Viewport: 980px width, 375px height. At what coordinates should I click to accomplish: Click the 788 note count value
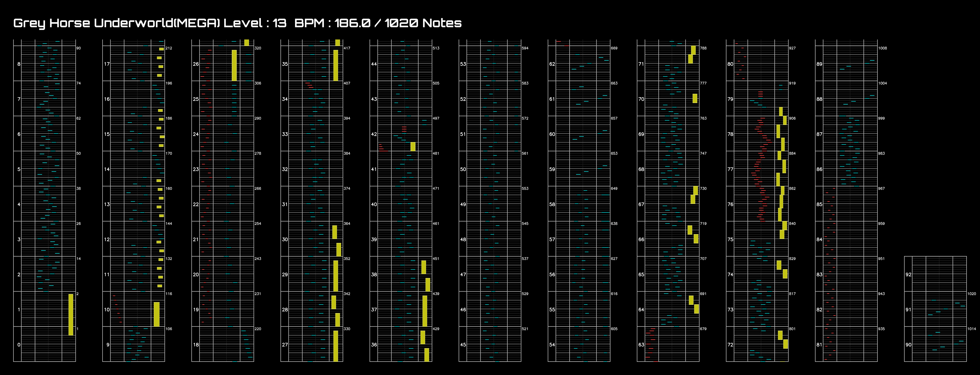click(703, 48)
